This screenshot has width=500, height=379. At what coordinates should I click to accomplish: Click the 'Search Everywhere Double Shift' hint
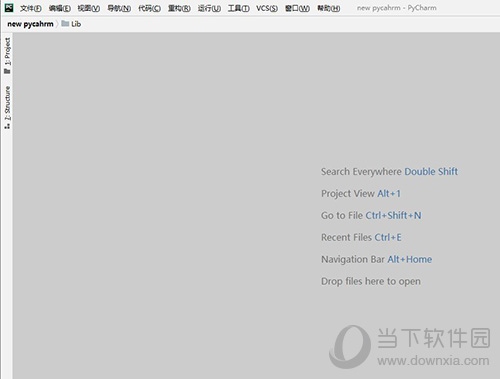[389, 172]
